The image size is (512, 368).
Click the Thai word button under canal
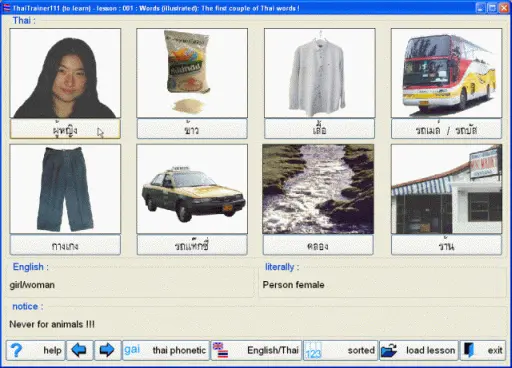(x=318, y=245)
